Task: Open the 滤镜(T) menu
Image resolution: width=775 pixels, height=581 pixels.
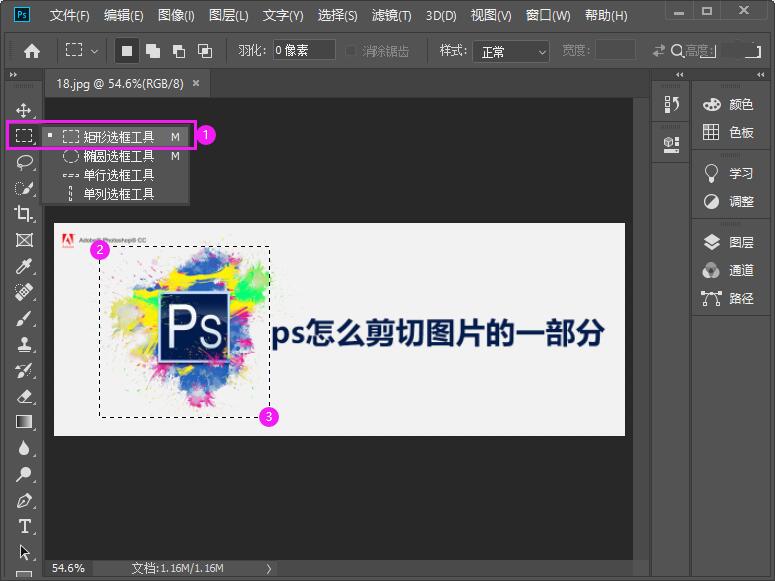Action: coord(391,15)
